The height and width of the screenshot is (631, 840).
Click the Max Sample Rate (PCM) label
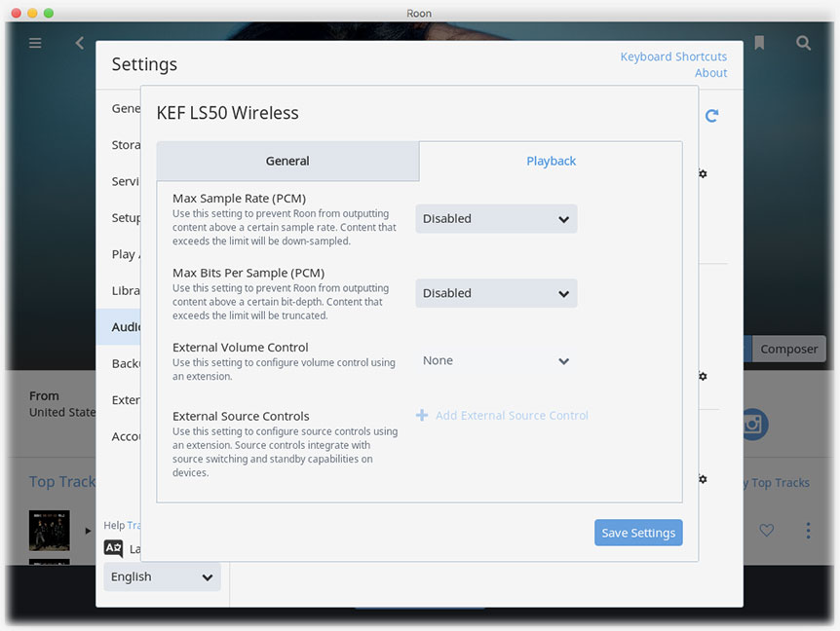tap(239, 199)
